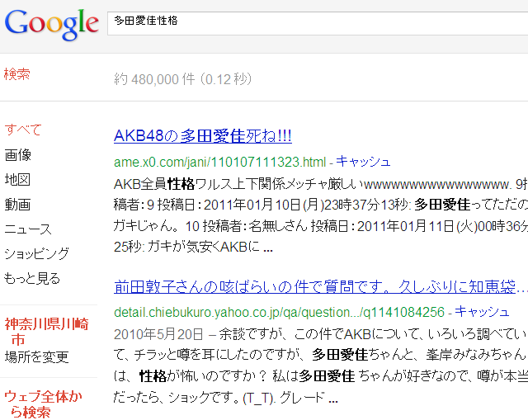Click snippet text AKB全員性格ワルス

pyautogui.click(x=172, y=184)
